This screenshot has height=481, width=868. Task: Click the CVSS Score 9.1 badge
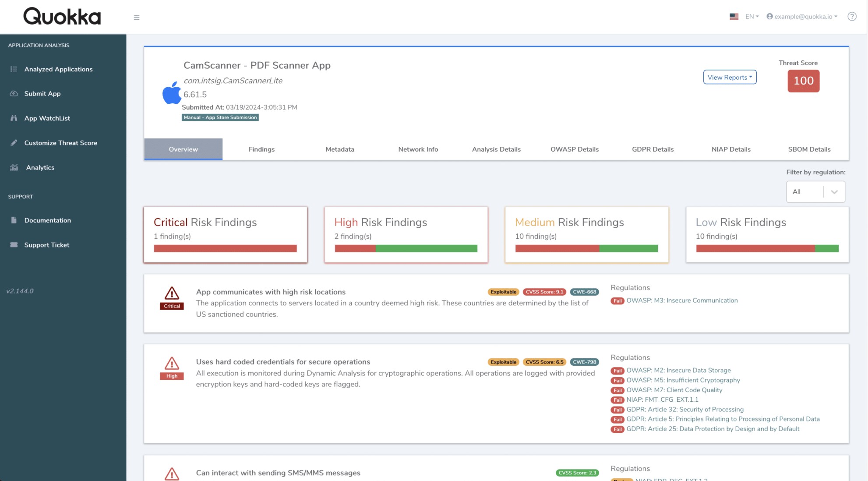pos(544,292)
